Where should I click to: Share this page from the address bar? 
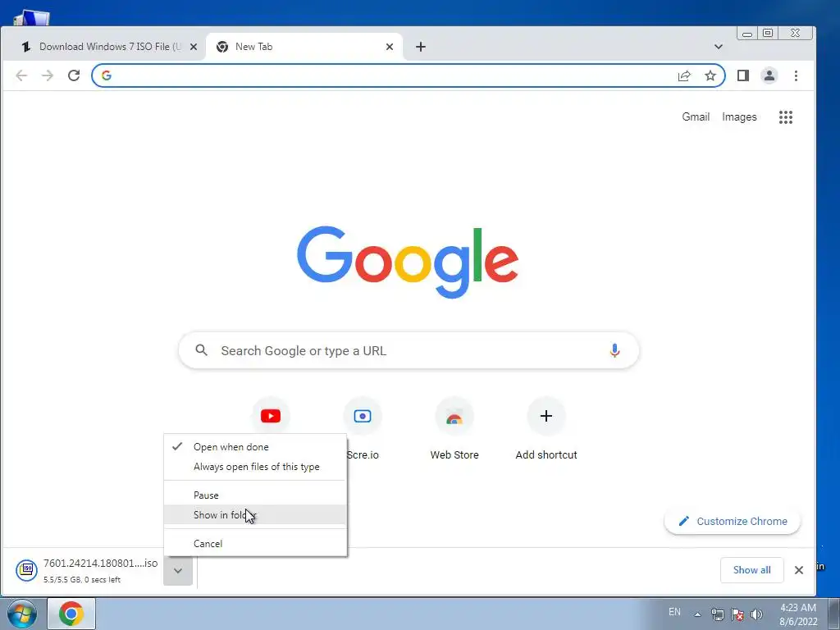pyautogui.click(x=684, y=75)
